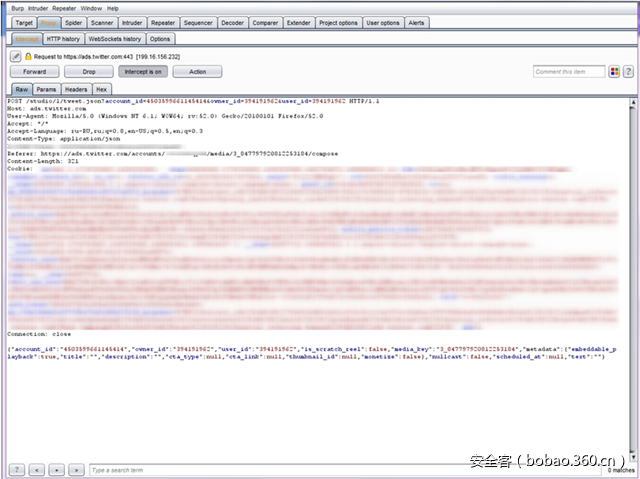The height and width of the screenshot is (479, 640).
Task: Toggle the Intercept is on button
Action: [143, 72]
